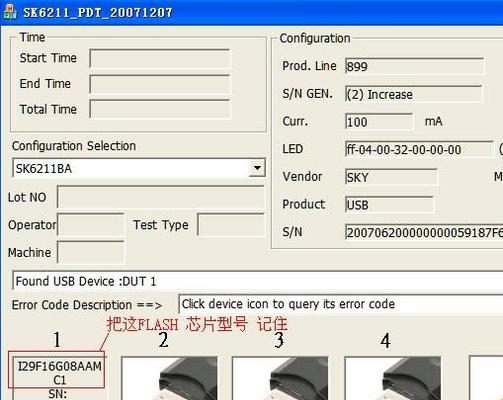Click the SK6211_PDT application icon in title bar
The width and height of the screenshot is (503, 400).
[10, 12]
